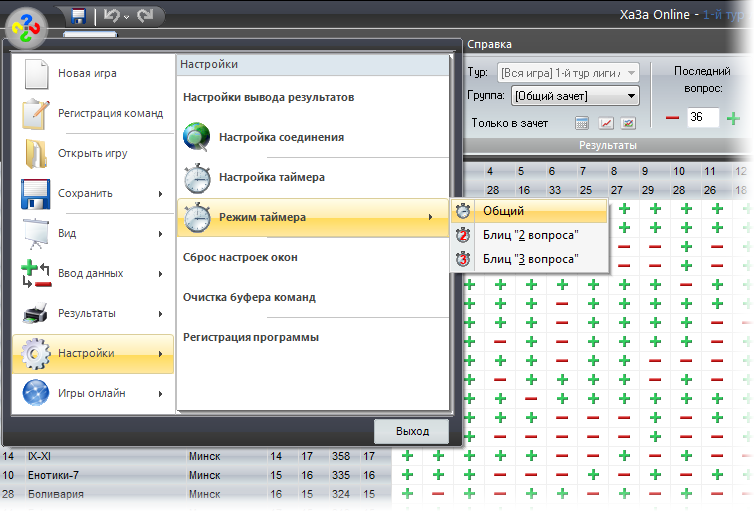Click the arrow next to Вид
The height and width of the screenshot is (512, 755).
click(160, 234)
